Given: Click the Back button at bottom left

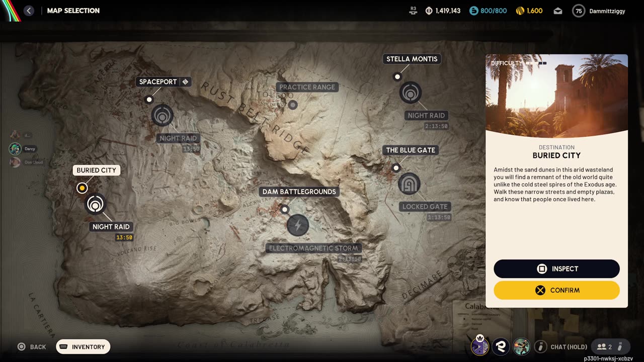Looking at the screenshot, I should click(x=32, y=347).
